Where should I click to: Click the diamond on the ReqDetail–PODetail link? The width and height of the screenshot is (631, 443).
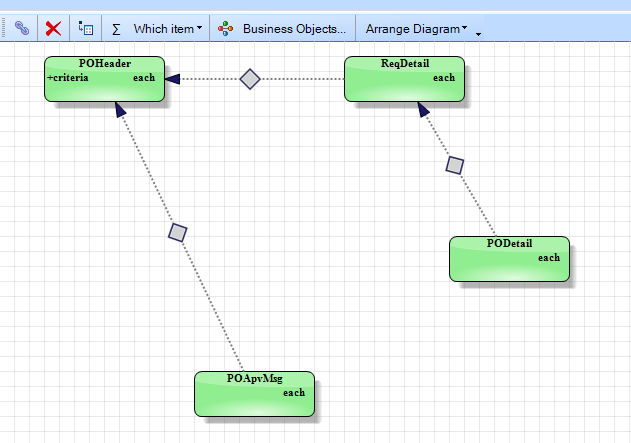point(455,165)
